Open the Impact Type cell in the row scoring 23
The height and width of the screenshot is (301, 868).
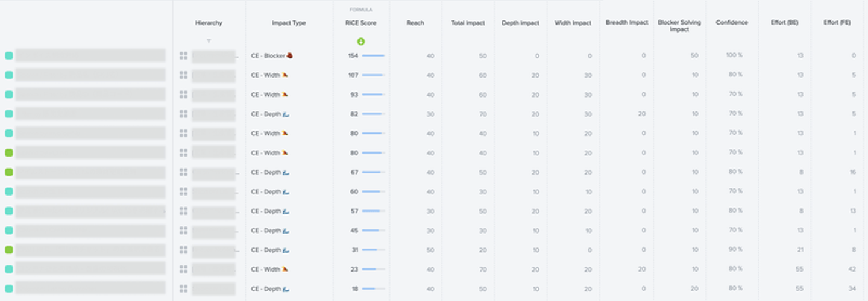coord(269,269)
